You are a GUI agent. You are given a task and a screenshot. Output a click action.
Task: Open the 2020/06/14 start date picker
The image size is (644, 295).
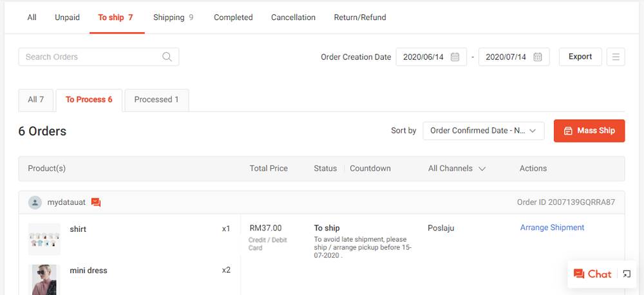coord(431,57)
